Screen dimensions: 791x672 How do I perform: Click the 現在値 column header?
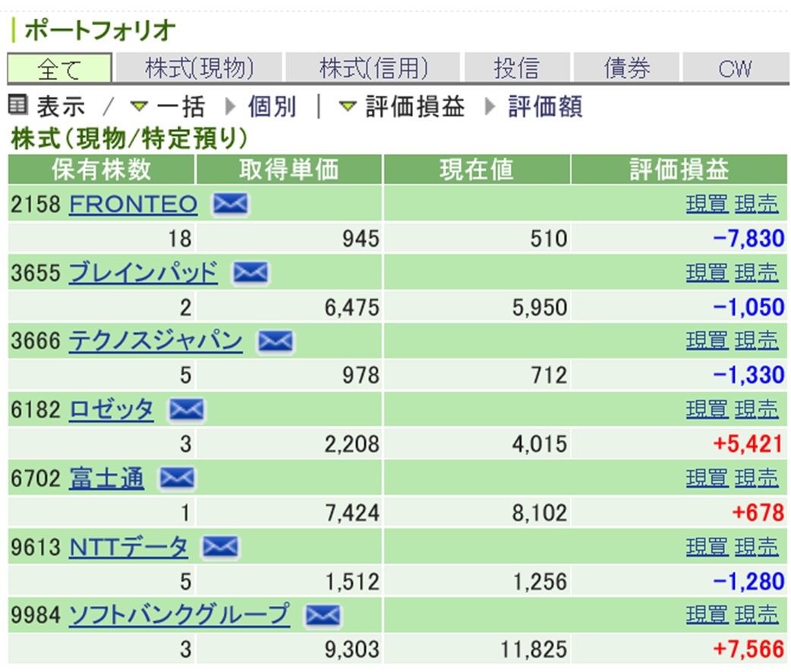point(477,169)
